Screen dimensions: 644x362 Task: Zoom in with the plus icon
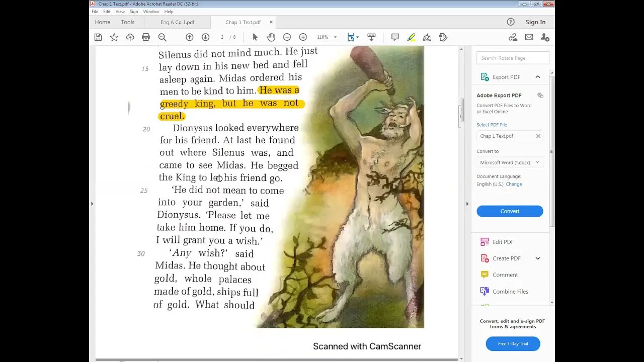pos(303,37)
